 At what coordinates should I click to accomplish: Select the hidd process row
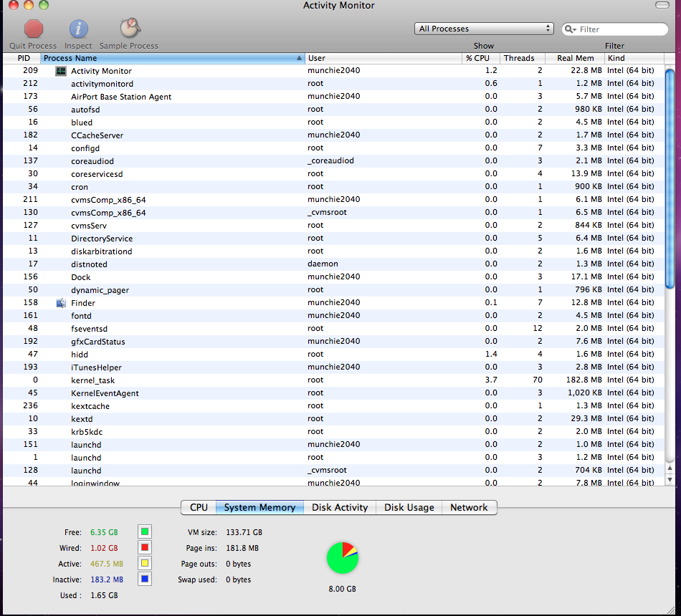pos(333,355)
